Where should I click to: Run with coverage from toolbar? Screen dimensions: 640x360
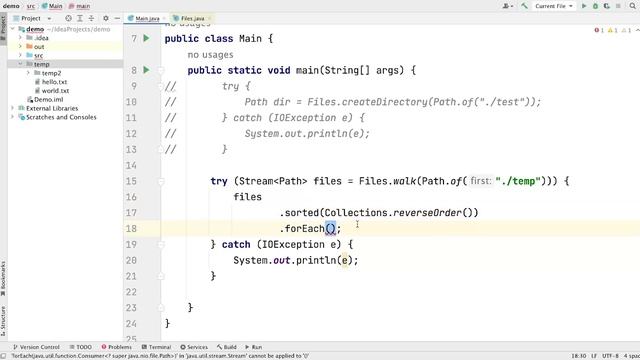pyautogui.click(x=607, y=6)
